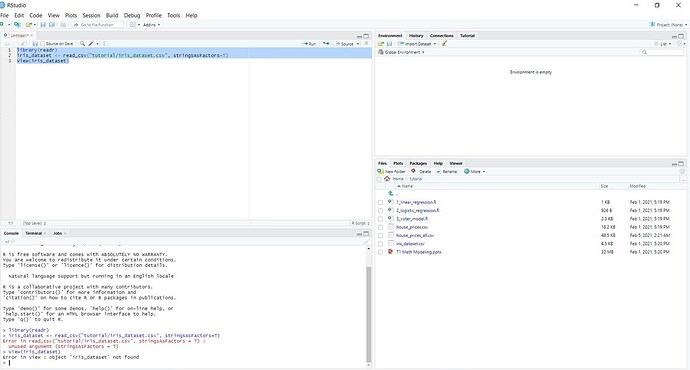Open the house_prices.csv file
Viewport: 690px width, 370px height.
pos(411,227)
